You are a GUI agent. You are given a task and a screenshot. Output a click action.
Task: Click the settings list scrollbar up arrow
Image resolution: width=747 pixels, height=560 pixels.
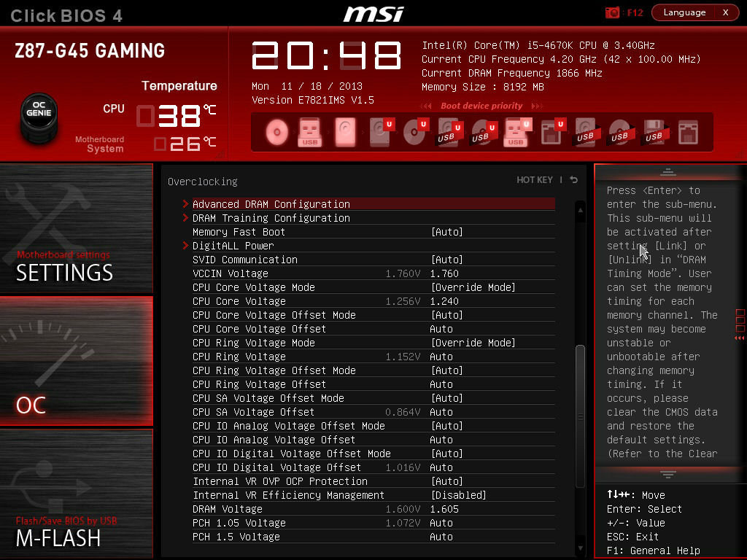[580, 209]
